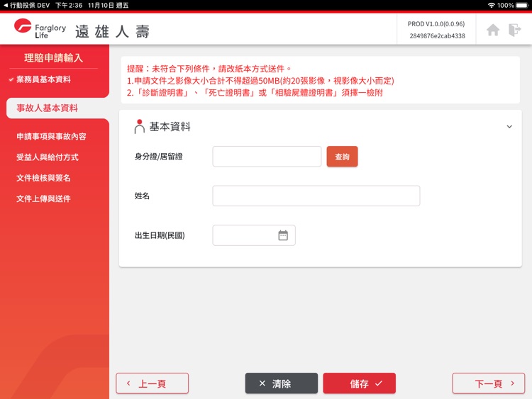Screen dimensions: 532x399
Task: Save with the 儲存 button
Action: [360, 383]
